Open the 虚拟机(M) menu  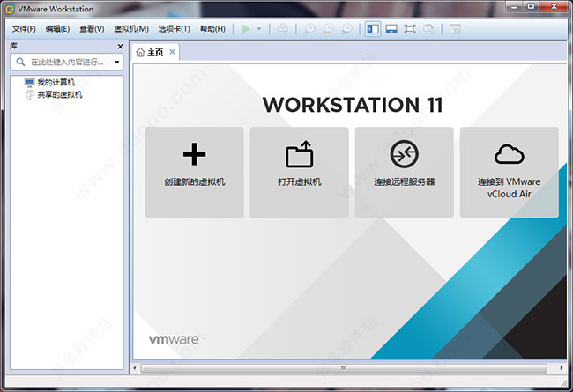click(x=131, y=29)
